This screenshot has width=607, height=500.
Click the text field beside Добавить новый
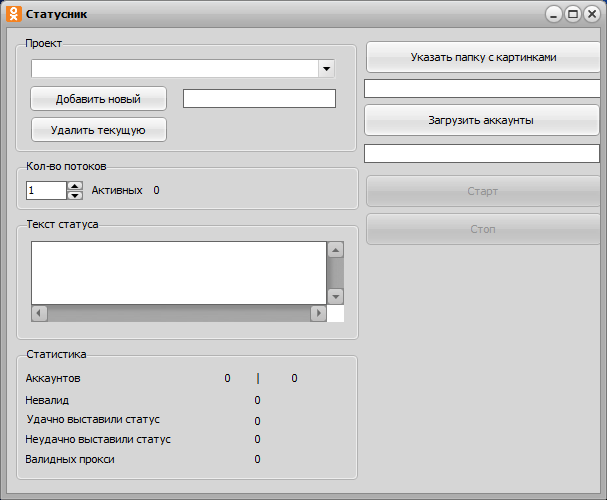point(259,99)
